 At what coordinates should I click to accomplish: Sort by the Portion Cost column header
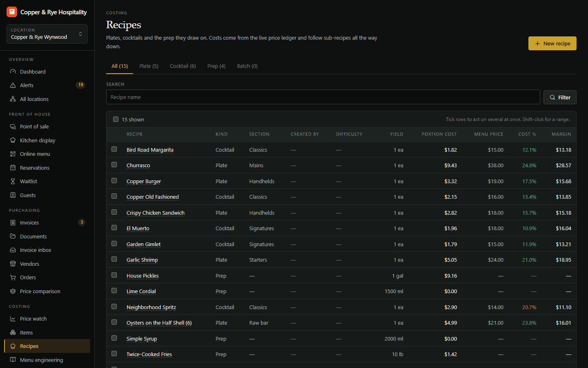(439, 134)
